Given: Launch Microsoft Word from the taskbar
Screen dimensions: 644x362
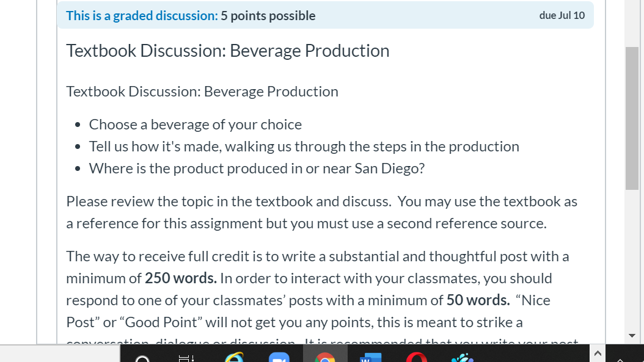Looking at the screenshot, I should click(x=370, y=359).
